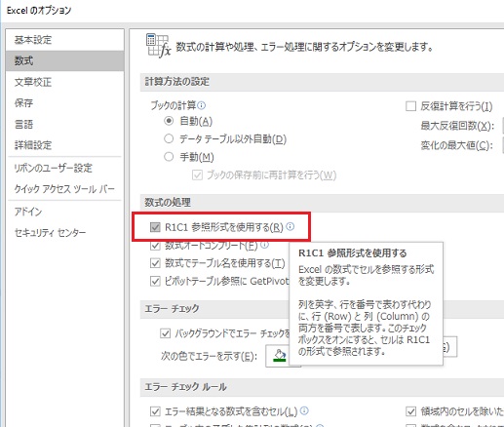
Task: Toggle 領域内のセルを除いた checkbox
Action: tap(410, 411)
